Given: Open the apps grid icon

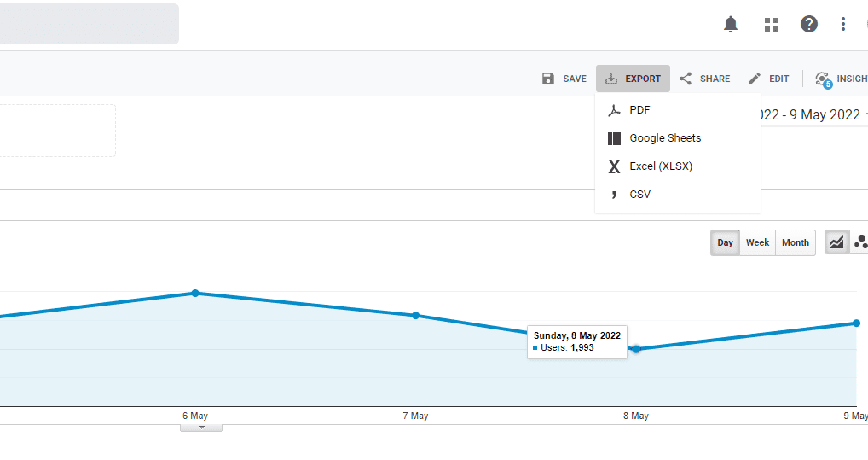Looking at the screenshot, I should click(772, 25).
